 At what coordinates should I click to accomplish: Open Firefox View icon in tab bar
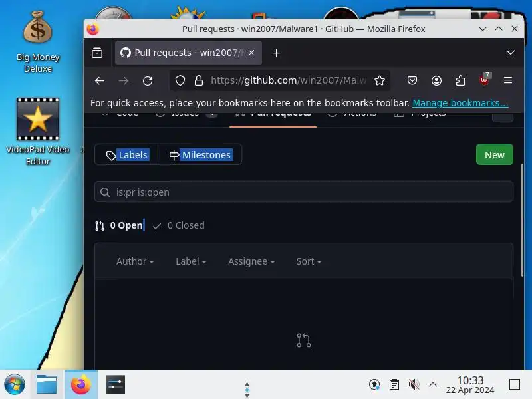97,53
